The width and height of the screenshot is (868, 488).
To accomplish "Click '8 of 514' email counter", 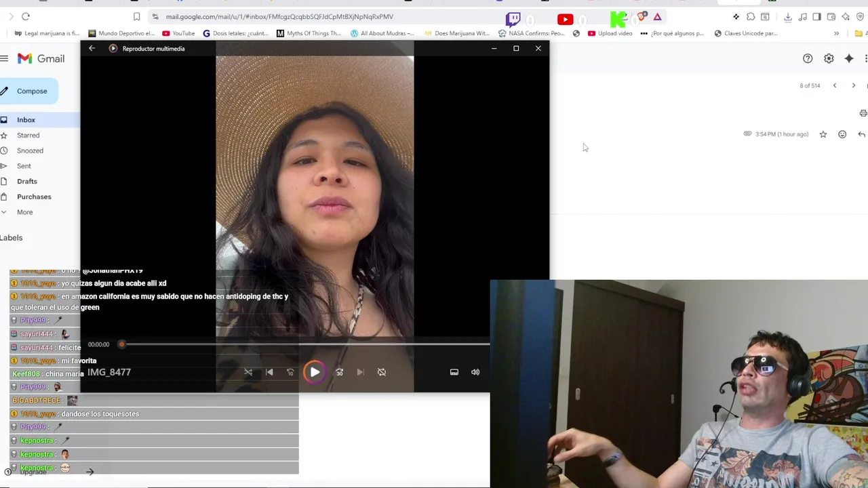I will pos(810,85).
